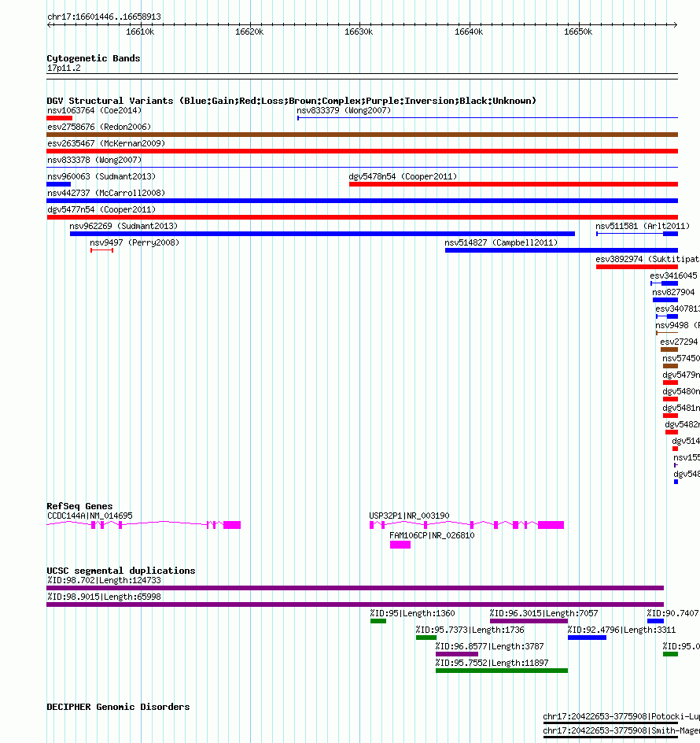Screen dimensions: 700x743
Task: Select the nsv827904 variant label
Action: [673, 292]
